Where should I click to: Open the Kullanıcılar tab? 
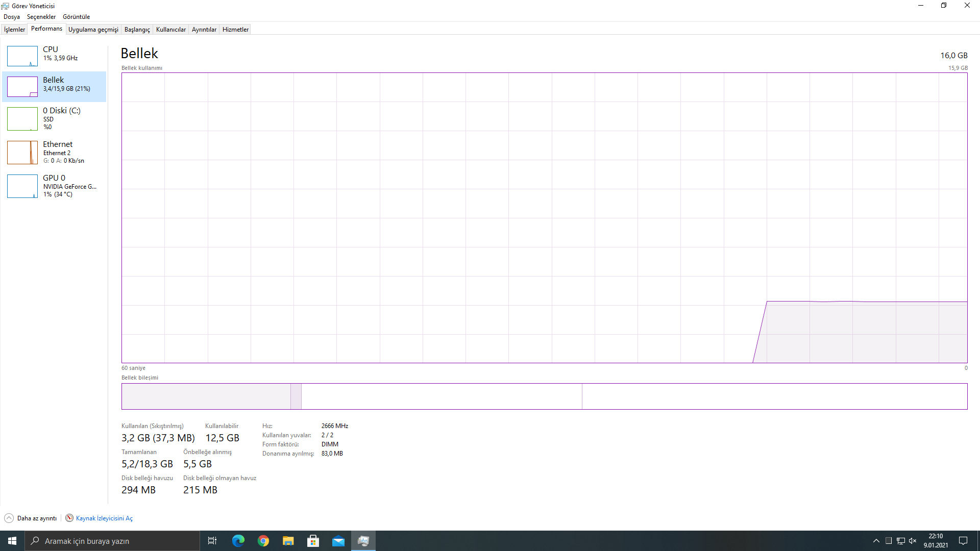170,30
